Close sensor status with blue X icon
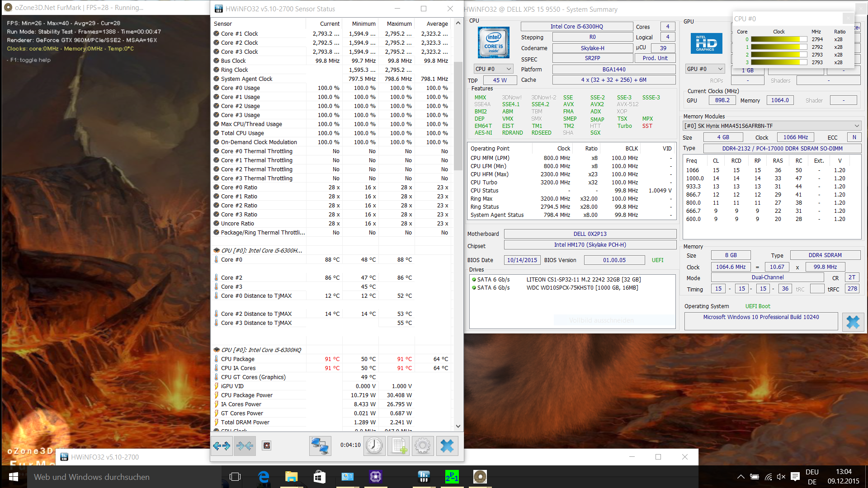The height and width of the screenshot is (488, 868). point(447,446)
